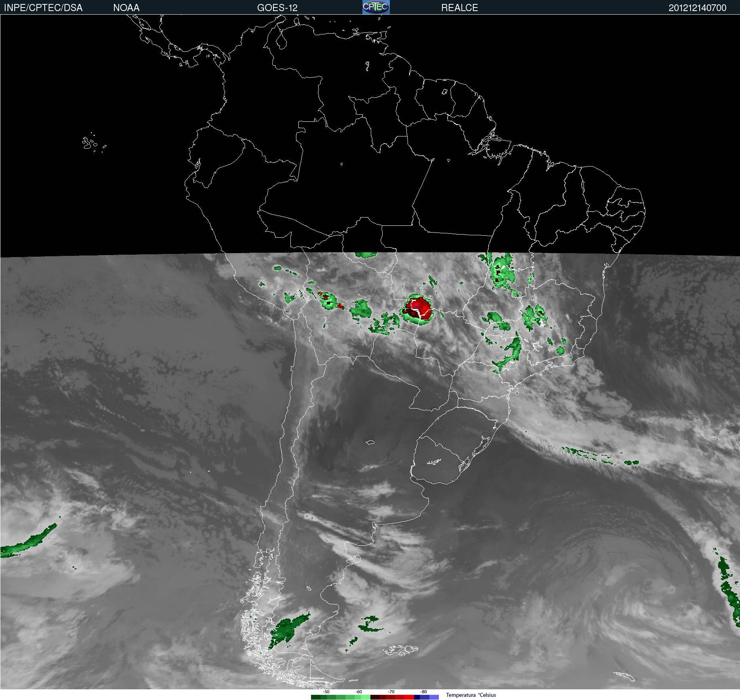Pick the bright red swatch on the legend
Viewport: 740px width, 700px height.
[x=409, y=697]
